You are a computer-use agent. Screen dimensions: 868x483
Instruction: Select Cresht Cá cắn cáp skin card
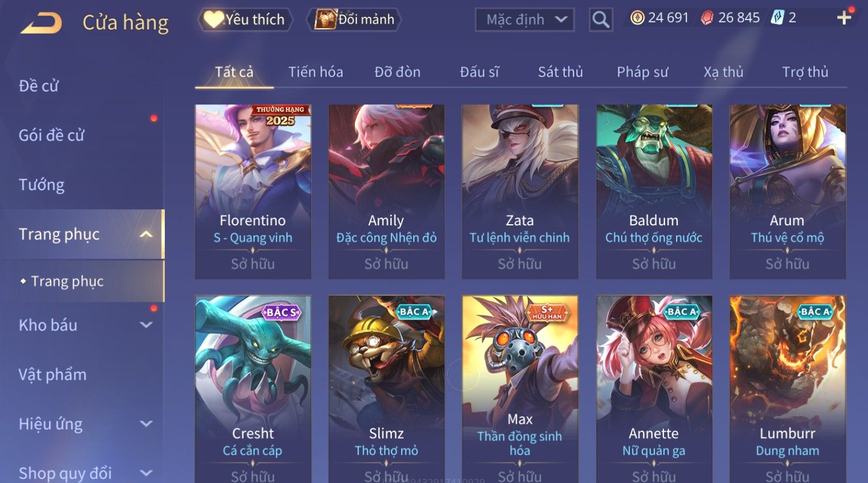coord(253,389)
